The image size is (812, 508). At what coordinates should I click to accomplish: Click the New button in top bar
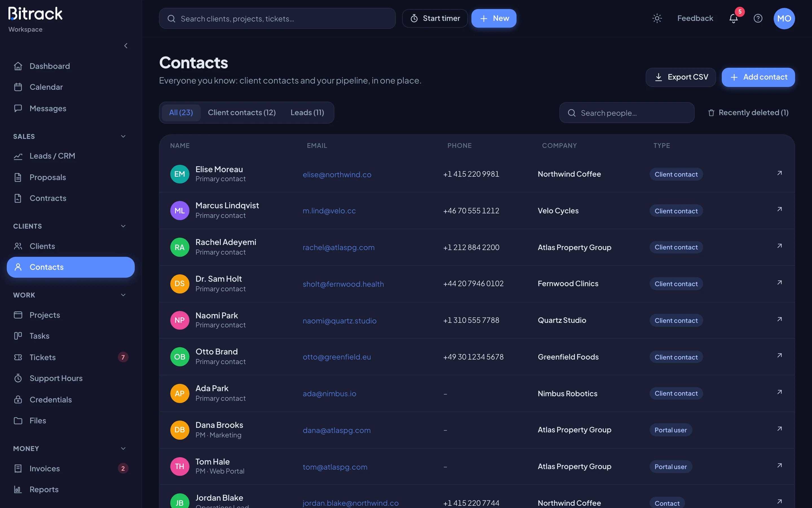point(494,18)
